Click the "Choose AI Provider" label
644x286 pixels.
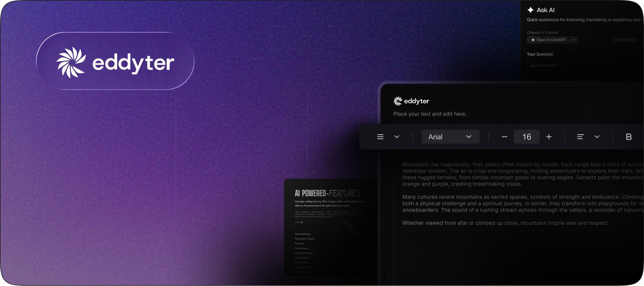pyautogui.click(x=543, y=33)
